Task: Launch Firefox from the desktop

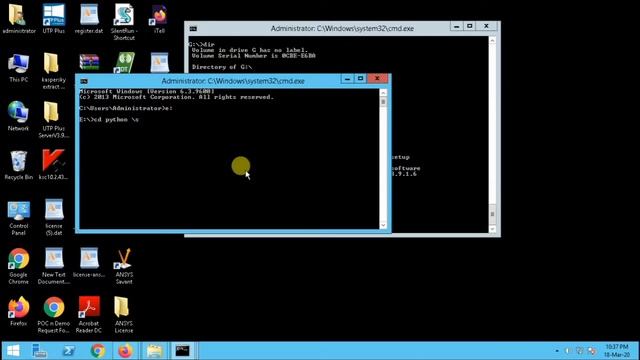Action: click(18, 312)
